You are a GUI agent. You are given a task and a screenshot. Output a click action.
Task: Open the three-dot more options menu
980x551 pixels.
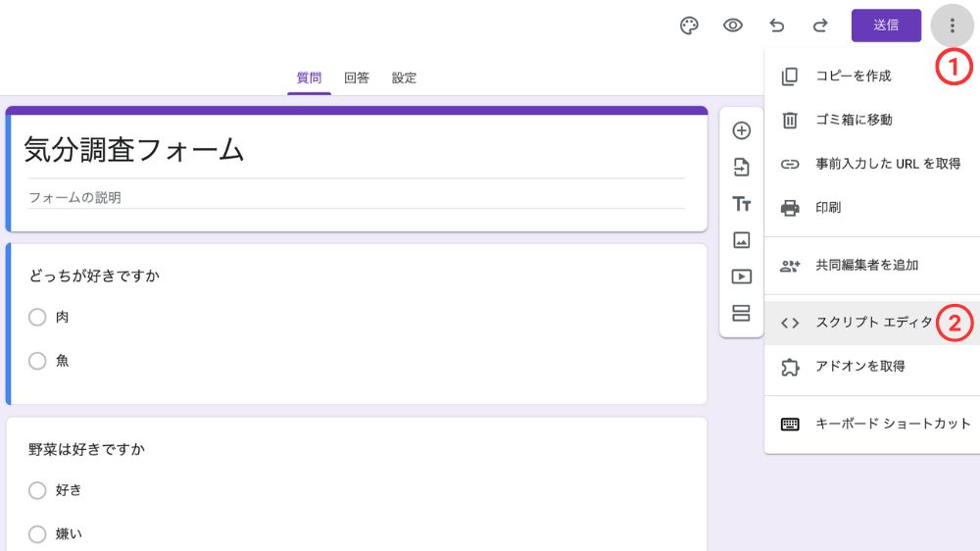coord(952,25)
